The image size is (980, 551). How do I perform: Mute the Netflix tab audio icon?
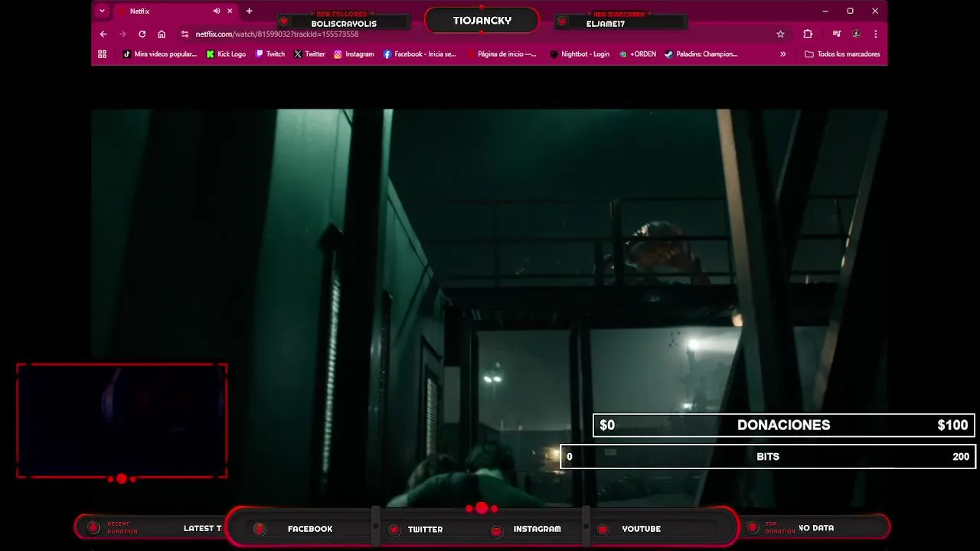217,11
